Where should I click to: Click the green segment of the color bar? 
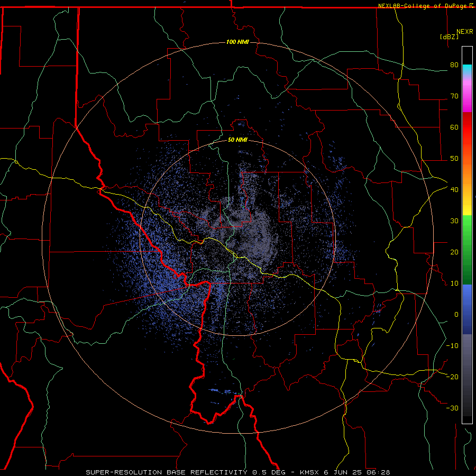(x=467, y=250)
